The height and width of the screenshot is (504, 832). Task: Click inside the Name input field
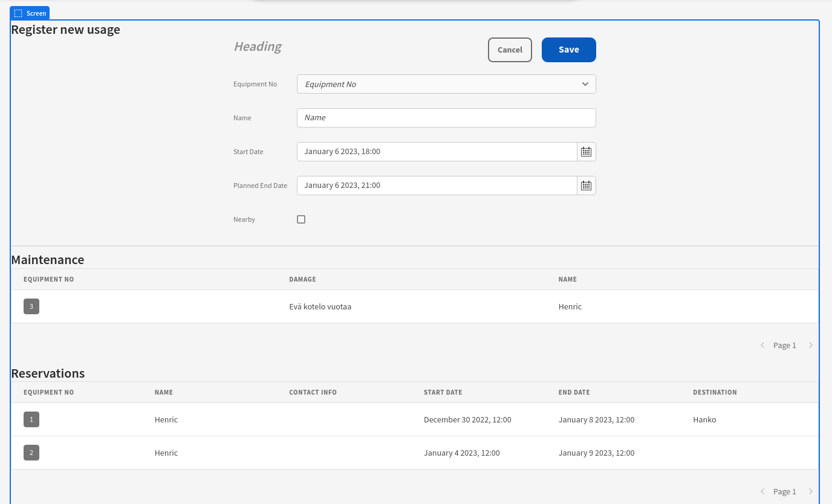click(x=446, y=117)
